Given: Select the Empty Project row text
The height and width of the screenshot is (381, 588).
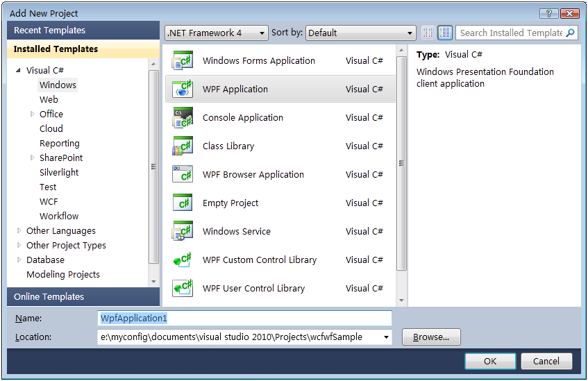Looking at the screenshot, I should (x=230, y=203).
